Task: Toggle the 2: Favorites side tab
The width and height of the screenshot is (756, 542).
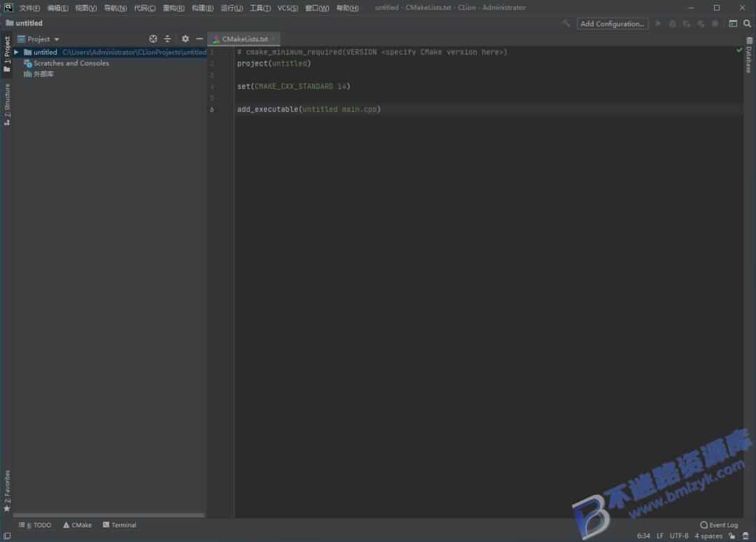Action: [x=7, y=491]
